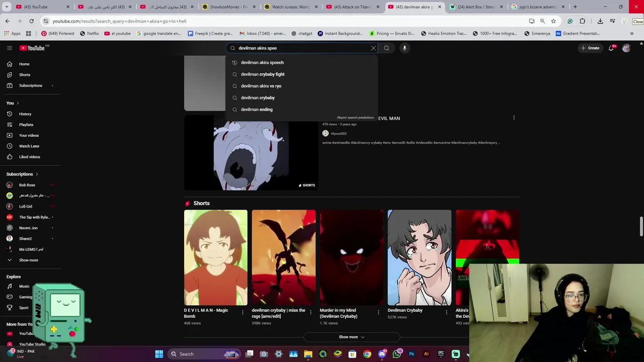Clear the search box with the X
Image resolution: width=644 pixels, height=362 pixels.
coord(373,48)
